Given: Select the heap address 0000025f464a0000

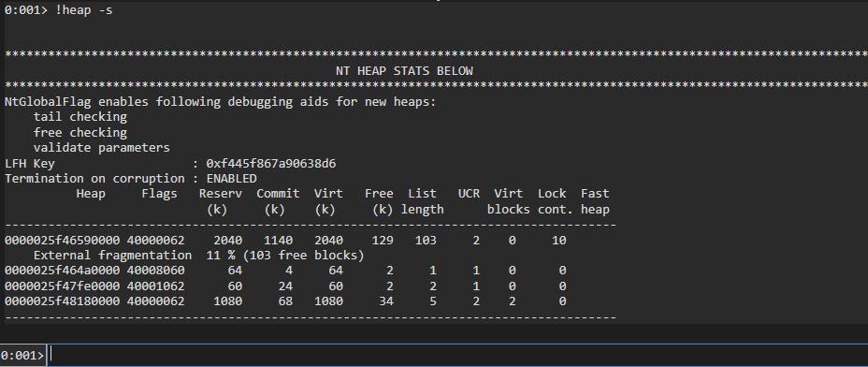Looking at the screenshot, I should 62,271.
